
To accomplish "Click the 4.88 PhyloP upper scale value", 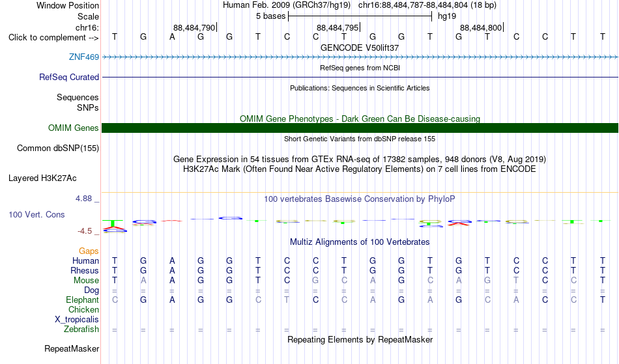I will pyautogui.click(x=83, y=199).
